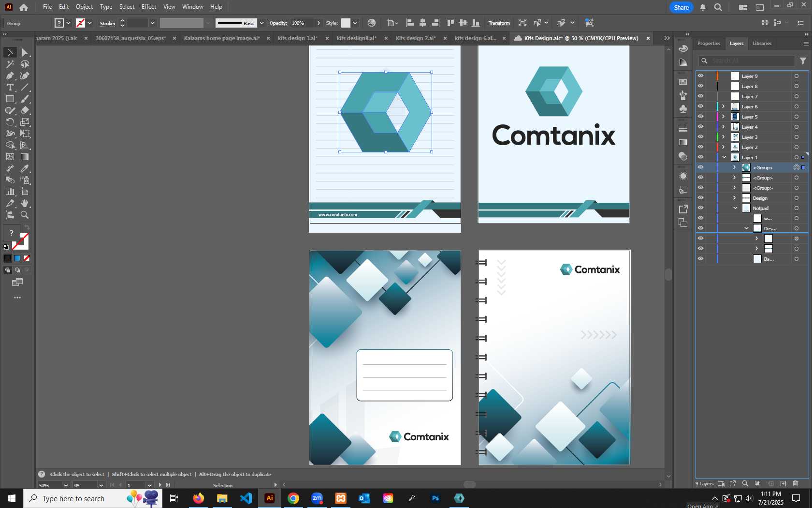Switch to the Properties tab

click(x=709, y=44)
